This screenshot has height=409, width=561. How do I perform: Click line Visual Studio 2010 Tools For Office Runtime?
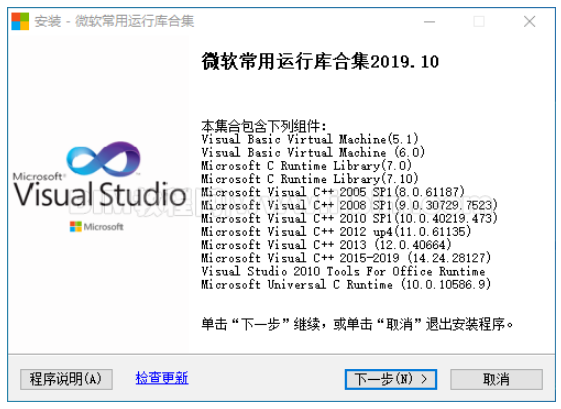[x=343, y=272]
